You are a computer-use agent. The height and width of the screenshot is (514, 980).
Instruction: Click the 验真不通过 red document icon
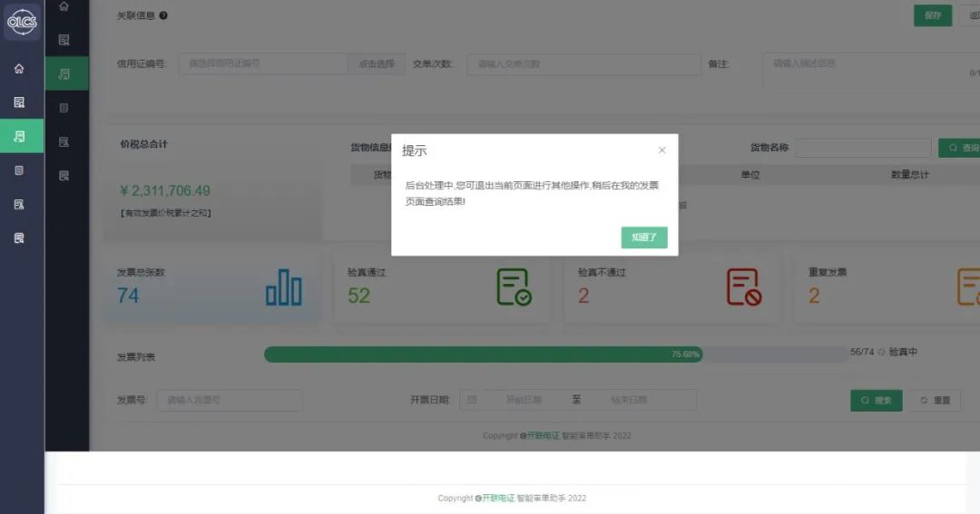click(743, 287)
